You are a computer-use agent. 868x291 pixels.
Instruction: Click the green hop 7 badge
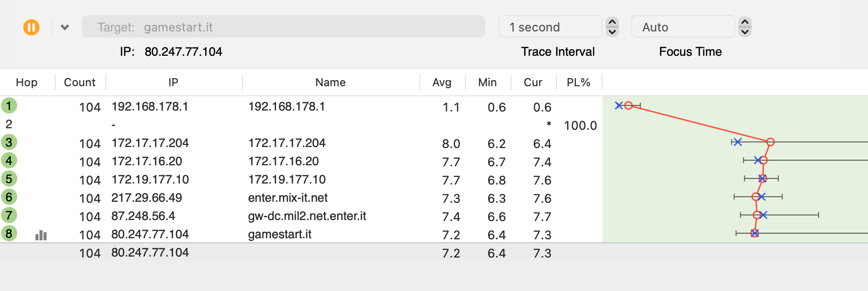(9, 215)
